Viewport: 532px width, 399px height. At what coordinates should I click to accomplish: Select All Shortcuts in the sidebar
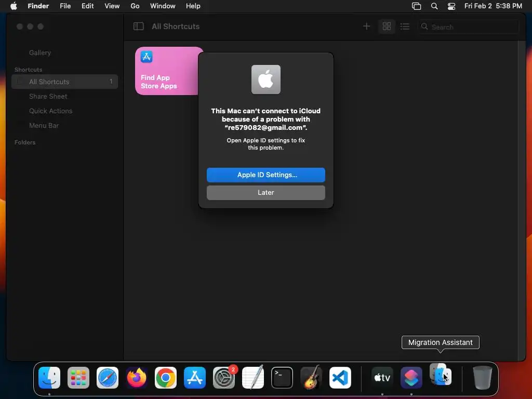[x=64, y=82]
